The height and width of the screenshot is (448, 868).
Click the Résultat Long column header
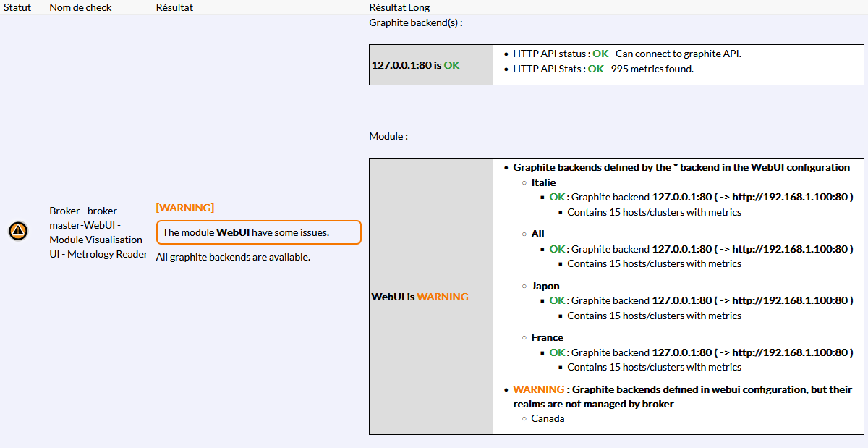399,7
